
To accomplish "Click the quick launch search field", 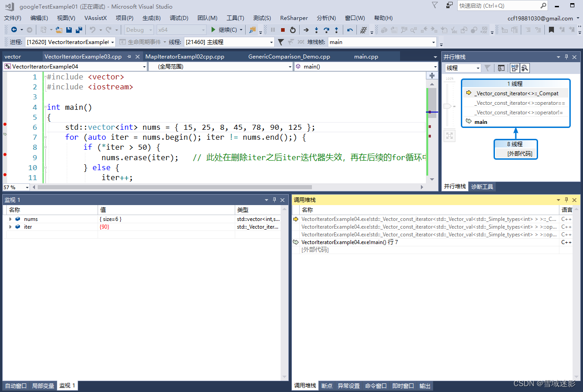I will click(x=499, y=6).
